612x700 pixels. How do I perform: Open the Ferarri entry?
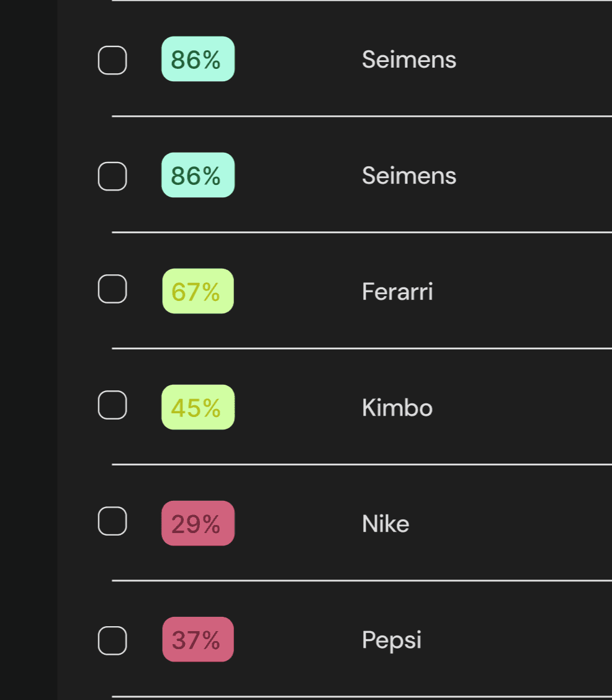tap(397, 291)
